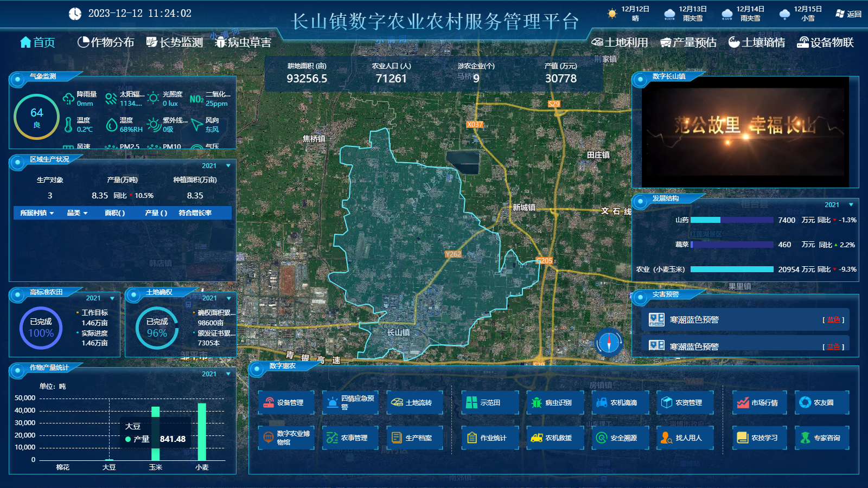Click the 市场行情 chart icon
This screenshot has width=868, height=488.
click(x=743, y=403)
